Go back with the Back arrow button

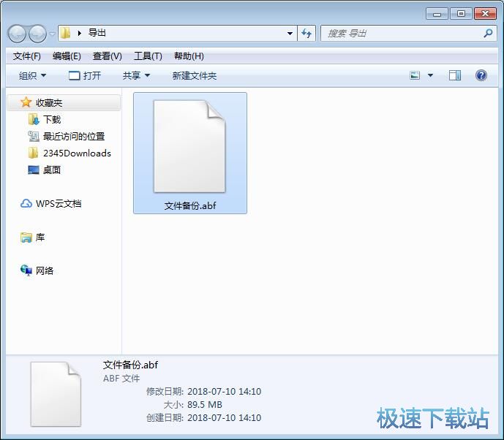17,34
